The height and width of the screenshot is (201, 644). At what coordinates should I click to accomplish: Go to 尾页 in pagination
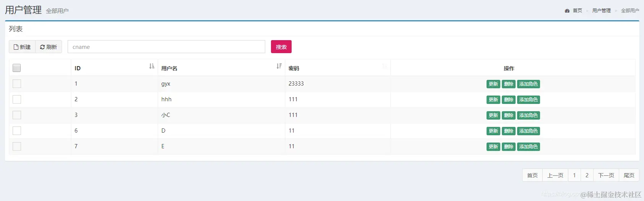629,175
